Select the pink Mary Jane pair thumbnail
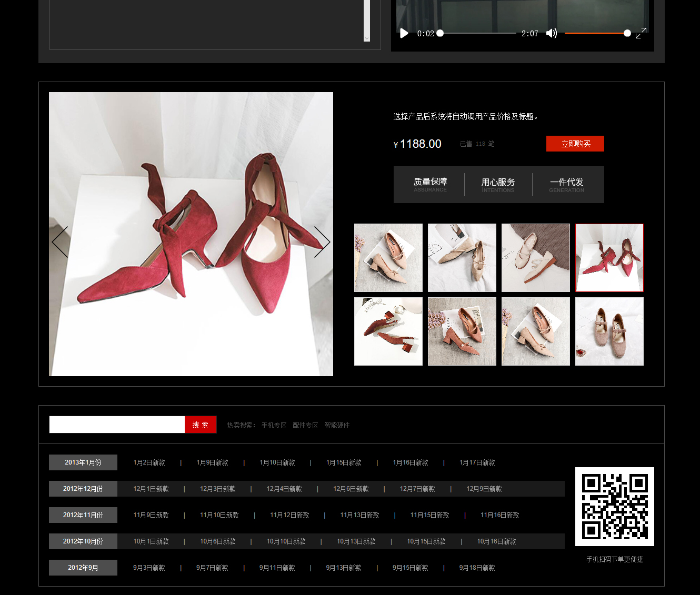Viewport: 700px width, 595px height. click(x=609, y=331)
